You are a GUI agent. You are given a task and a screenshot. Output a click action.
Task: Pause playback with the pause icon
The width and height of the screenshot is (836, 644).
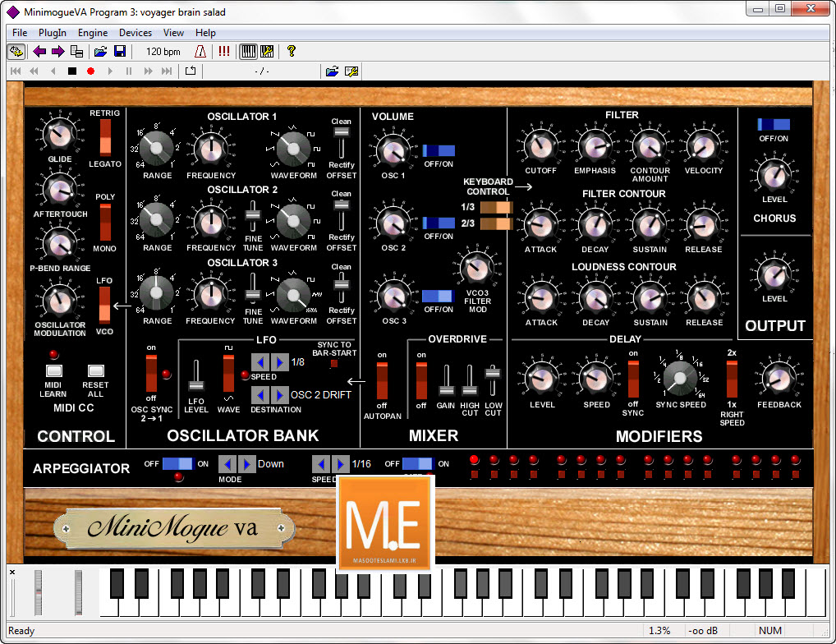(128, 71)
